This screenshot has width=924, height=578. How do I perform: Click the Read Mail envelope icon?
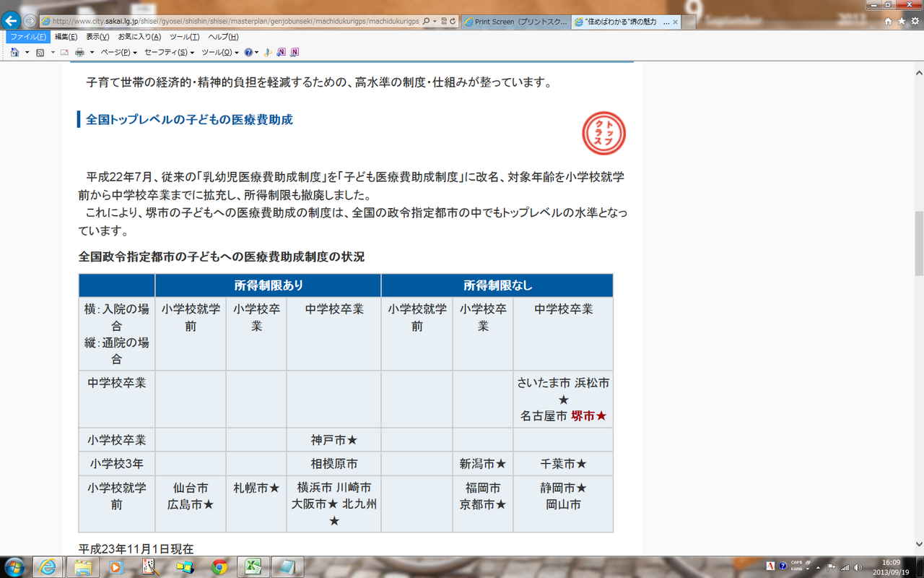coord(64,52)
